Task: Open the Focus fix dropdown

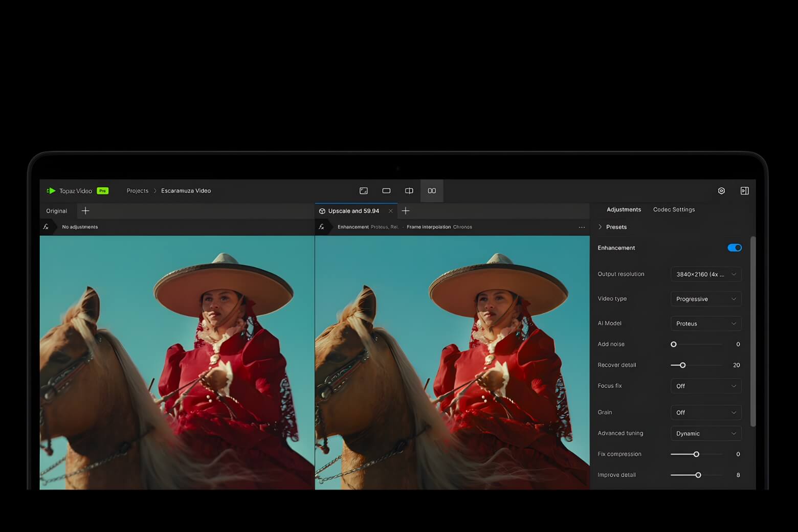Action: 705,386
